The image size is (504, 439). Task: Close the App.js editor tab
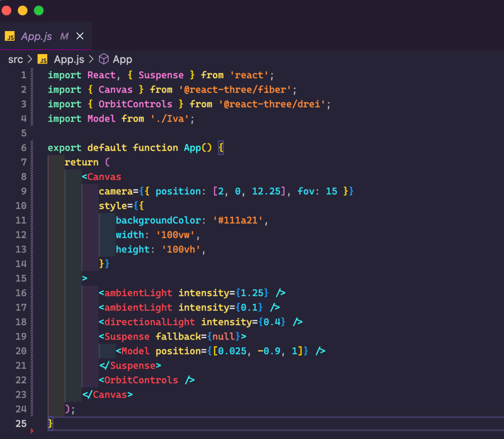click(x=80, y=36)
